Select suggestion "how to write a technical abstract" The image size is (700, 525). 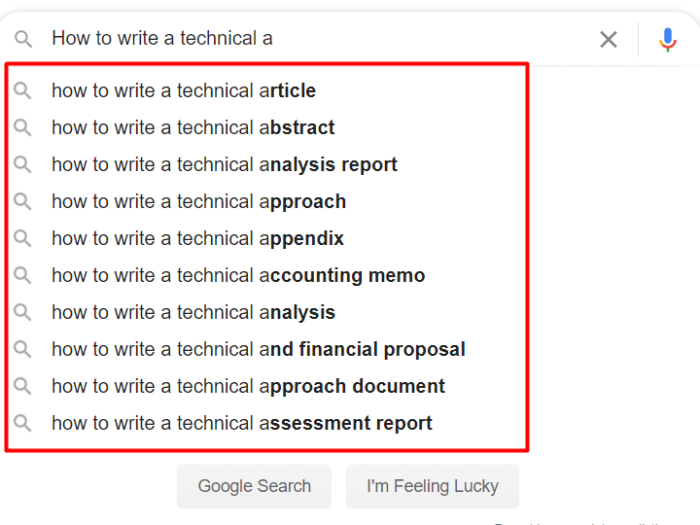[193, 128]
